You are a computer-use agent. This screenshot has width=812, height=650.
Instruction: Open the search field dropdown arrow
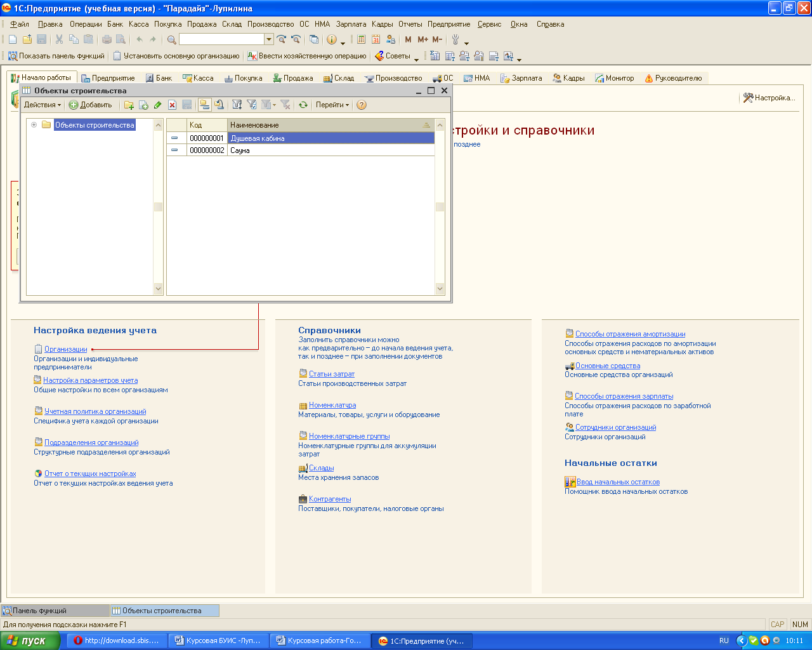coord(269,39)
